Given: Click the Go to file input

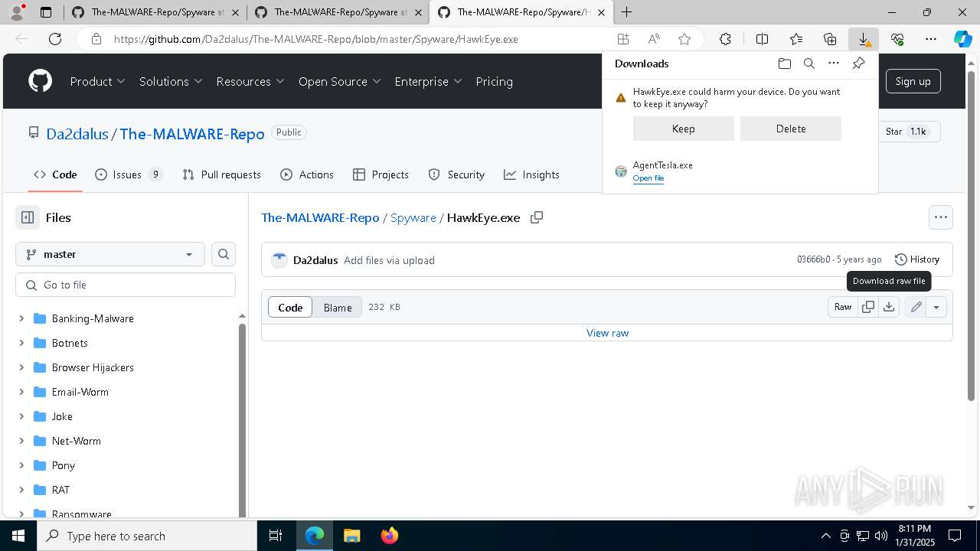Looking at the screenshot, I should (x=126, y=285).
